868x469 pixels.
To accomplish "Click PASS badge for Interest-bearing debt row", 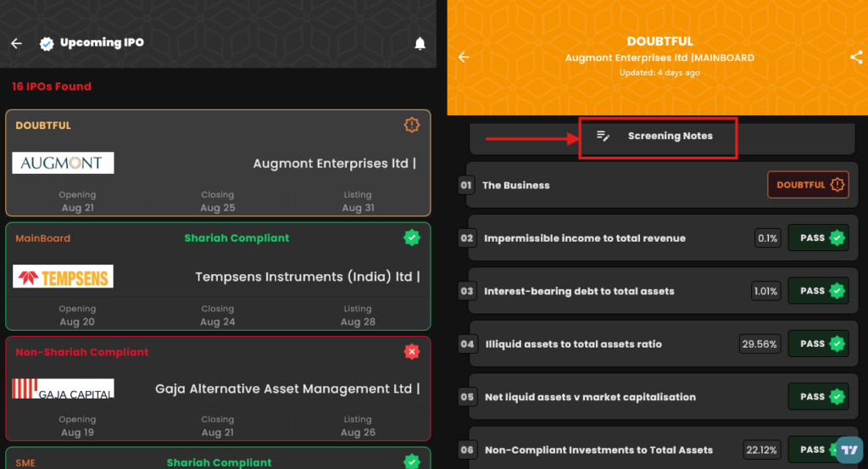I will click(x=818, y=291).
